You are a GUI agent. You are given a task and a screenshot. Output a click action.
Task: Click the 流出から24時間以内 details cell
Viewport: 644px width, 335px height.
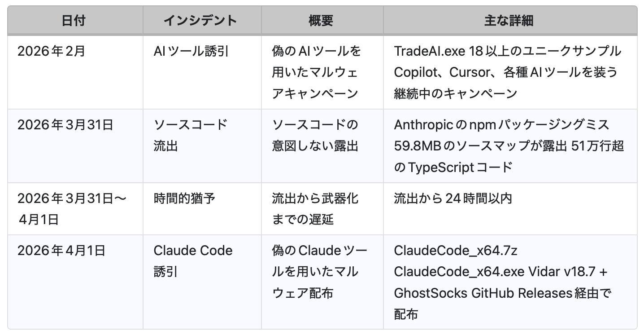click(x=453, y=198)
